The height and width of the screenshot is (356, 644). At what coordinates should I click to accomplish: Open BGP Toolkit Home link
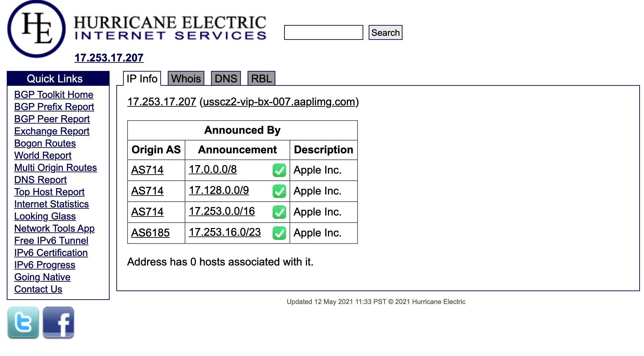click(54, 95)
